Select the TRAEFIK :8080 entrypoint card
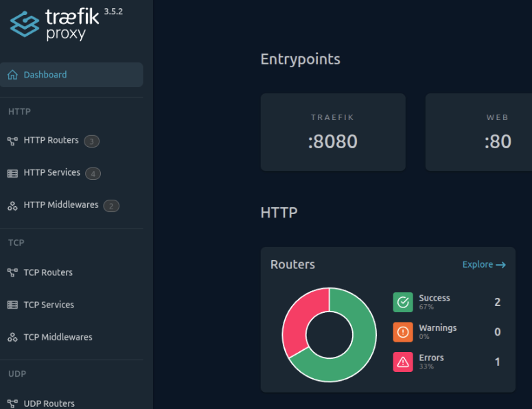The width and height of the screenshot is (532, 409). (333, 132)
